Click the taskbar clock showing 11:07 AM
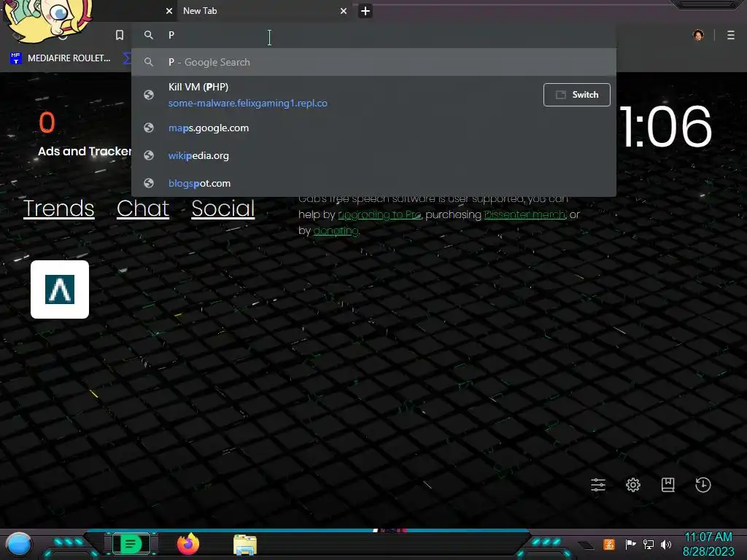The width and height of the screenshot is (747, 560). [708, 544]
